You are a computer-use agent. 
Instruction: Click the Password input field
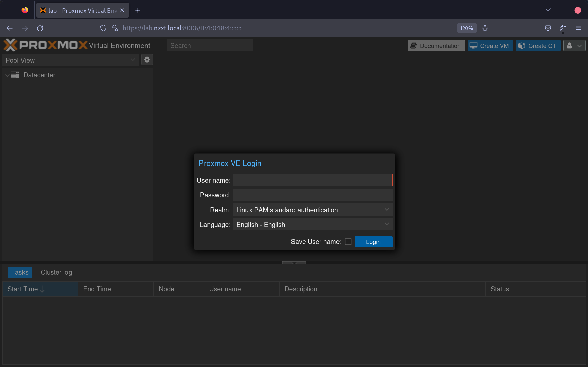tap(313, 195)
